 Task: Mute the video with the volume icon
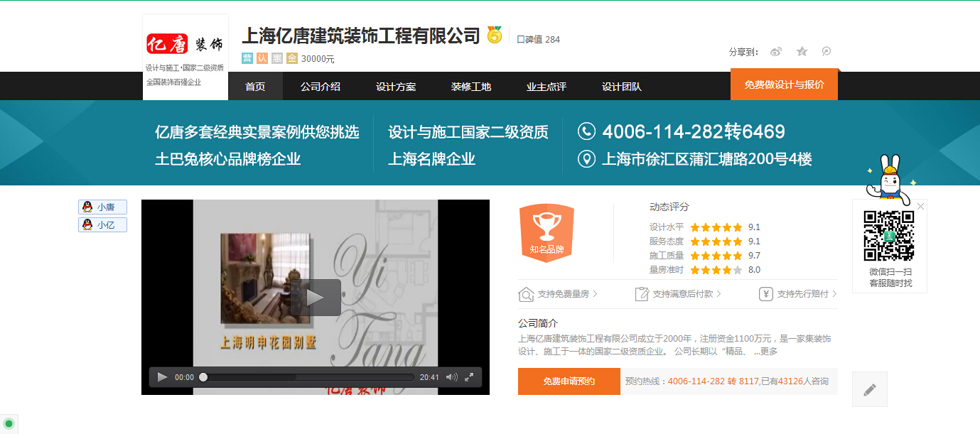[x=451, y=377]
